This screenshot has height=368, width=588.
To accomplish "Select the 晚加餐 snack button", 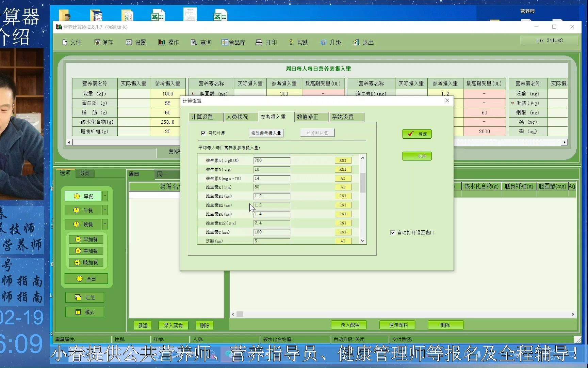I will point(86,262).
